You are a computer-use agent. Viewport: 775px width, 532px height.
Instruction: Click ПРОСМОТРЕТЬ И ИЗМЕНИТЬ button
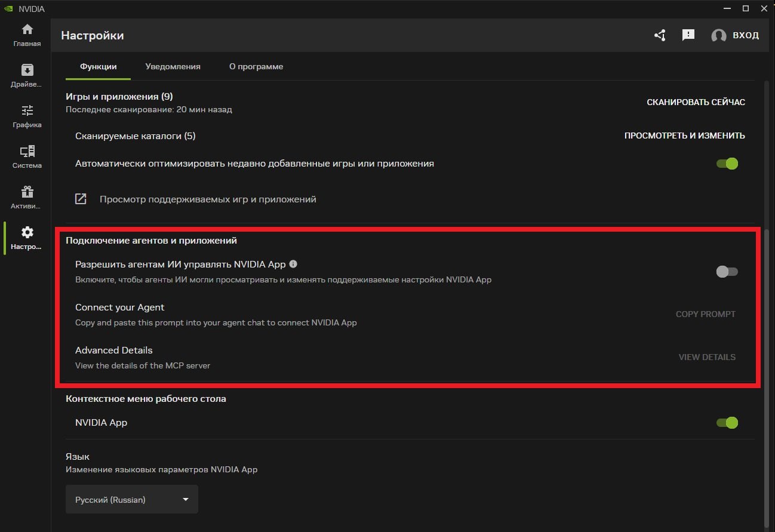point(685,136)
